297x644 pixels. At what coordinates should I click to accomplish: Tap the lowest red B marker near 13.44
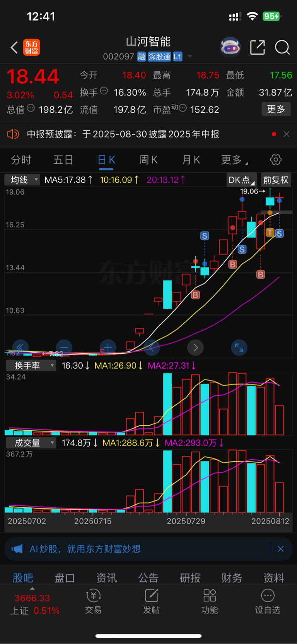[195, 295]
